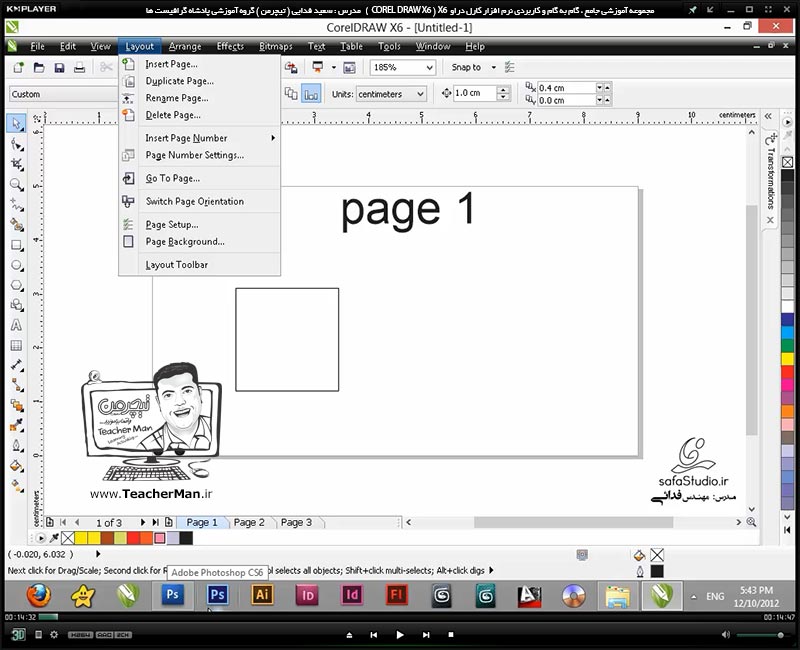This screenshot has width=800, height=650.
Task: Click the Print icon in toolbar
Action: coord(79,67)
